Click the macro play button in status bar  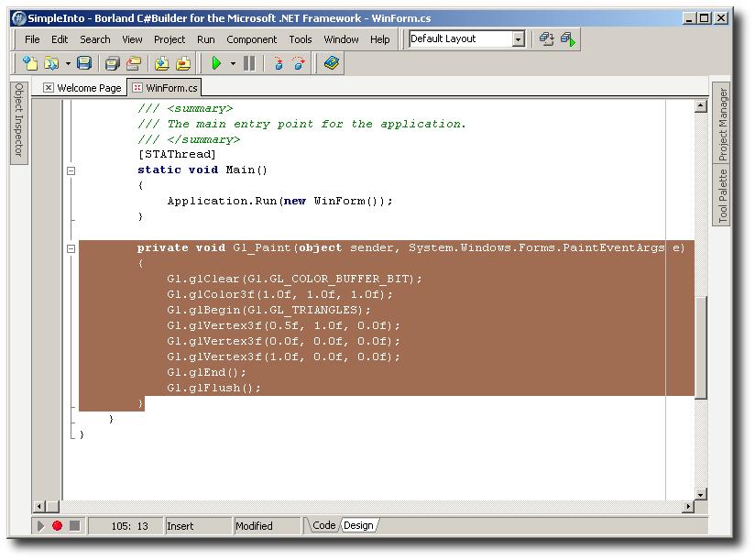click(x=40, y=526)
